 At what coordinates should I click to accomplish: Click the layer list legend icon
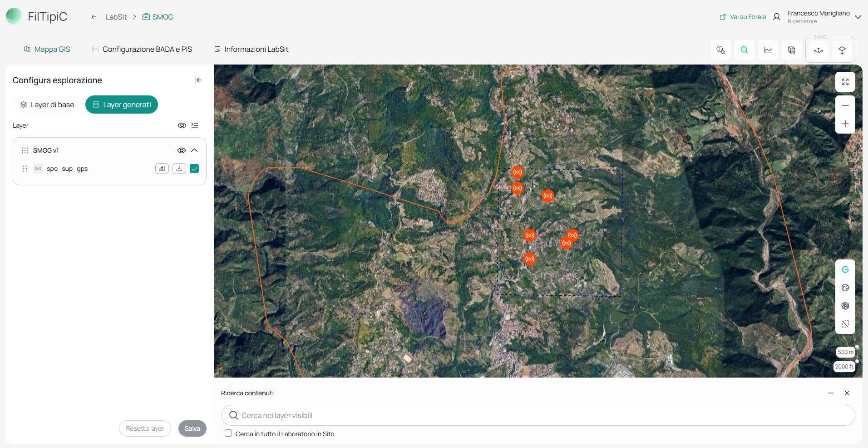point(195,125)
